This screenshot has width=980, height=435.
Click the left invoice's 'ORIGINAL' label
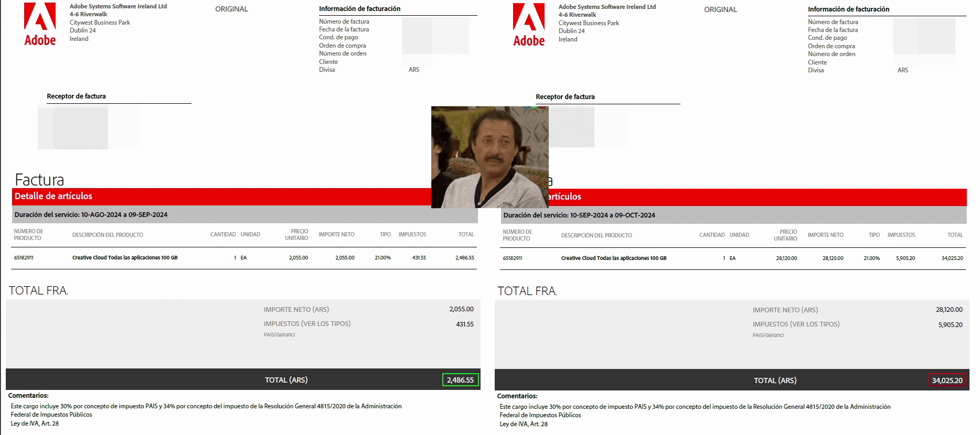[x=232, y=9]
